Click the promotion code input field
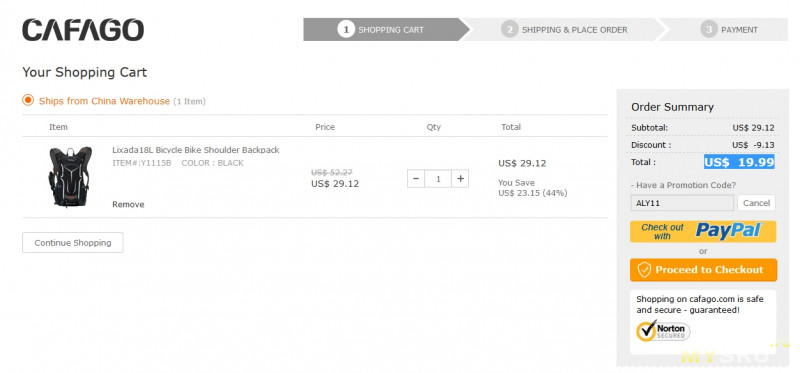The image size is (800, 373). coord(682,203)
